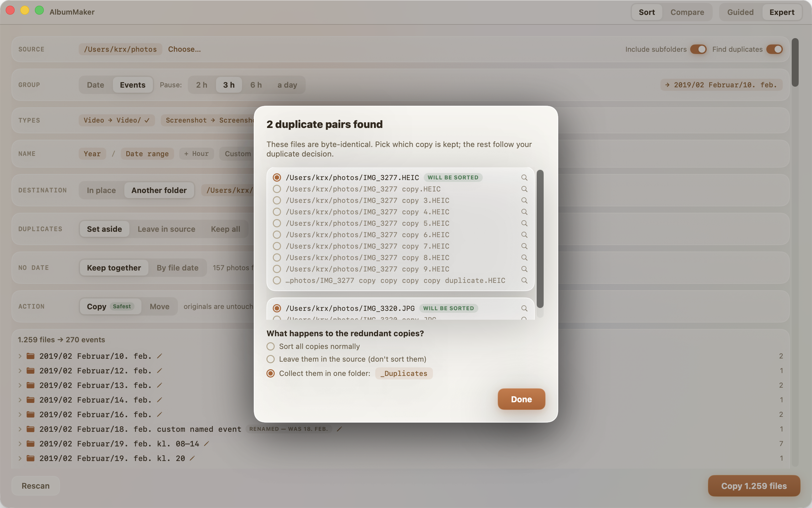Click Choose... source folder
Image resolution: width=812 pixels, height=508 pixels.
pyautogui.click(x=184, y=49)
